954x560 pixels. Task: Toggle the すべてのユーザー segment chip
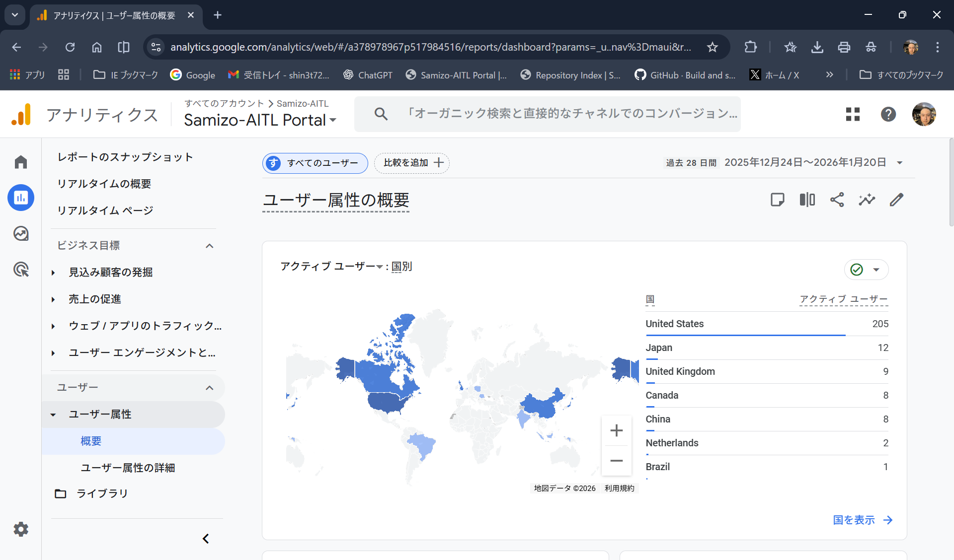click(x=315, y=163)
